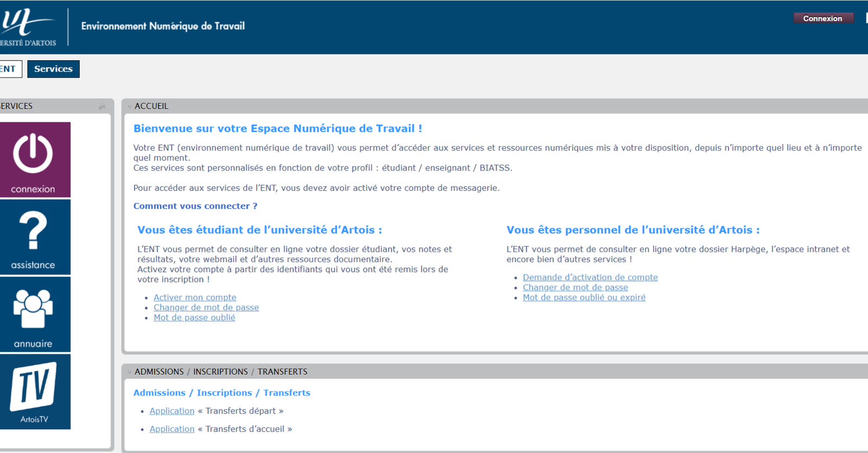Image resolution: width=868 pixels, height=453 pixels.
Task: Select the ENT tab
Action: pos(8,69)
